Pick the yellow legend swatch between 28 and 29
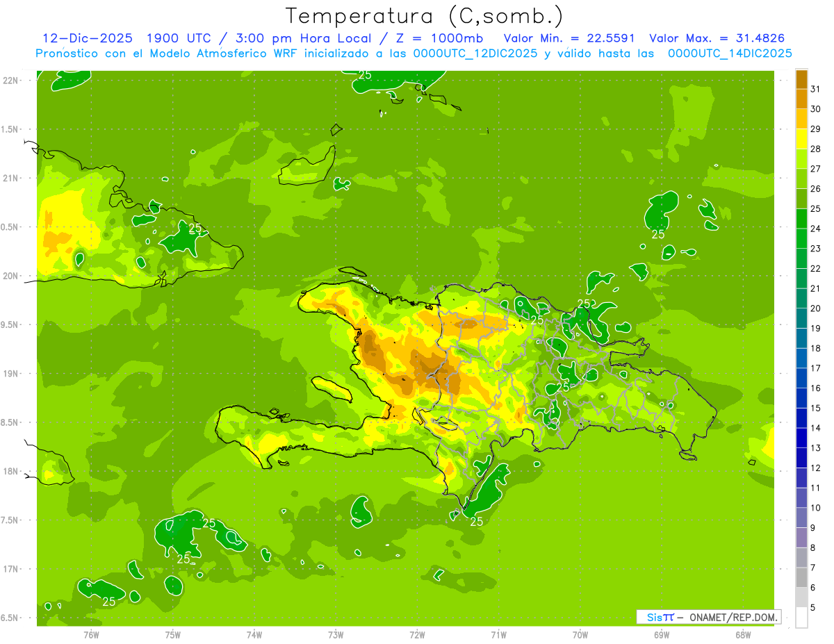This screenshot has height=644, width=834. pyautogui.click(x=801, y=139)
